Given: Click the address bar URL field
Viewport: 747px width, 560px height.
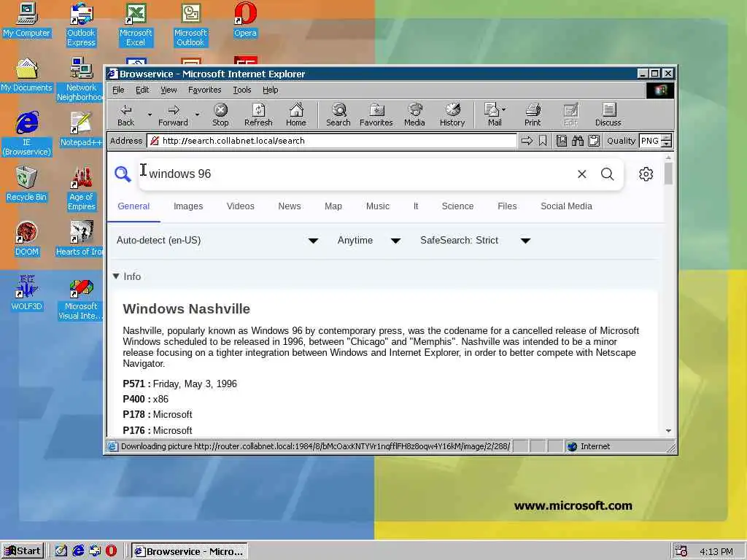Looking at the screenshot, I should tap(332, 141).
